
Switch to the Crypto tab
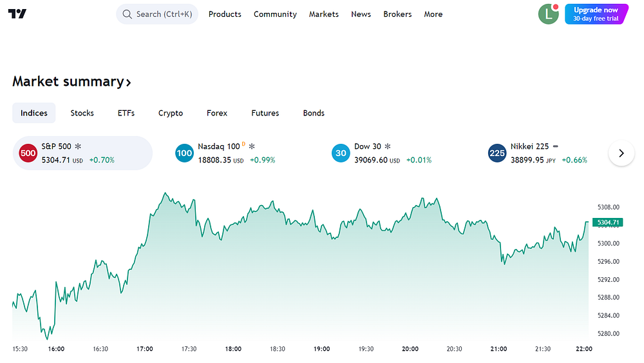point(171,113)
